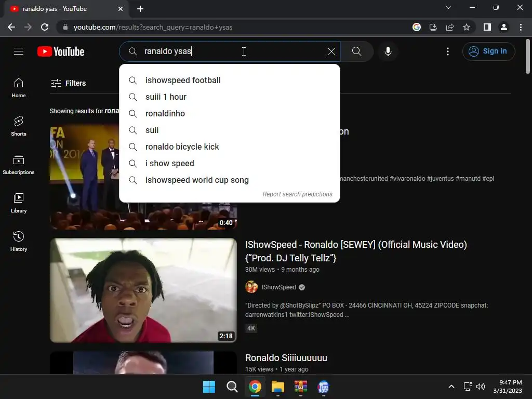The image size is (532, 399).
Task: Open the Chrome profile icon
Action: pos(504,27)
